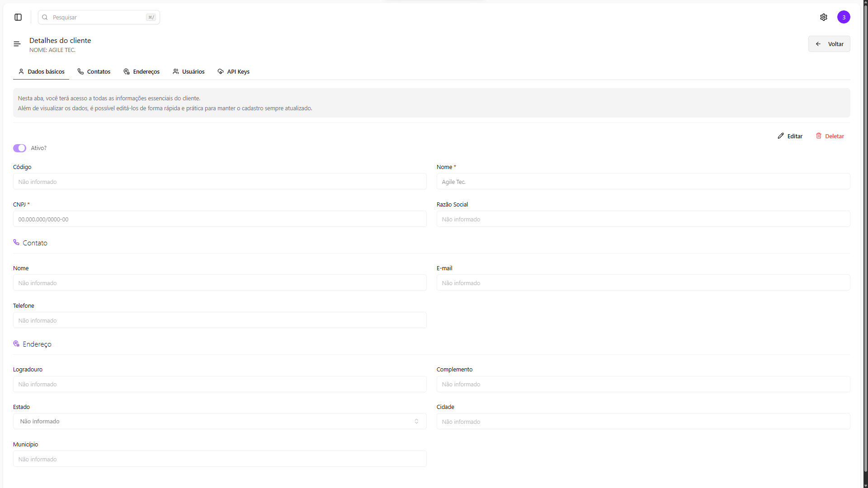
Task: Open settings gear icon
Action: click(823, 17)
